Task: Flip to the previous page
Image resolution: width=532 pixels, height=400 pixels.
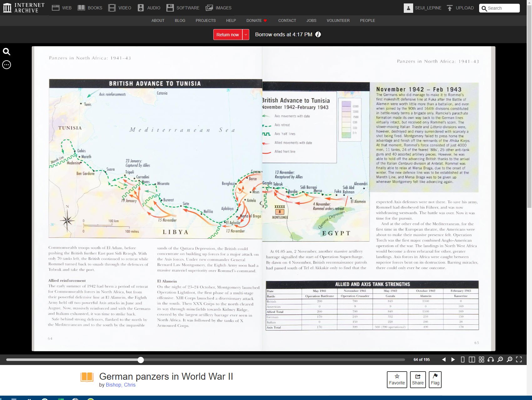Action: 444,360
